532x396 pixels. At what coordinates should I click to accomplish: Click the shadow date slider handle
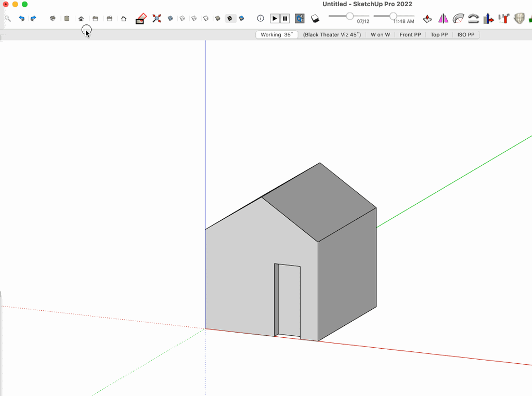(350, 16)
